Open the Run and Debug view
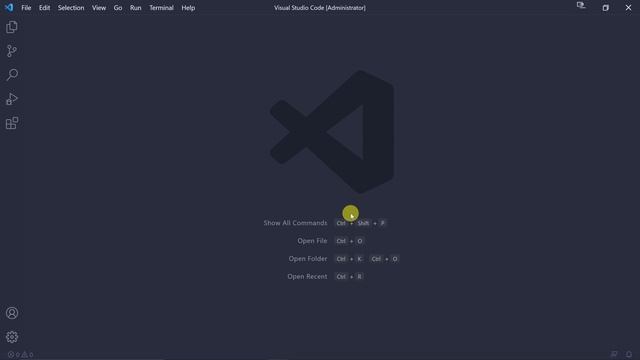This screenshot has width=640, height=360. click(x=12, y=99)
